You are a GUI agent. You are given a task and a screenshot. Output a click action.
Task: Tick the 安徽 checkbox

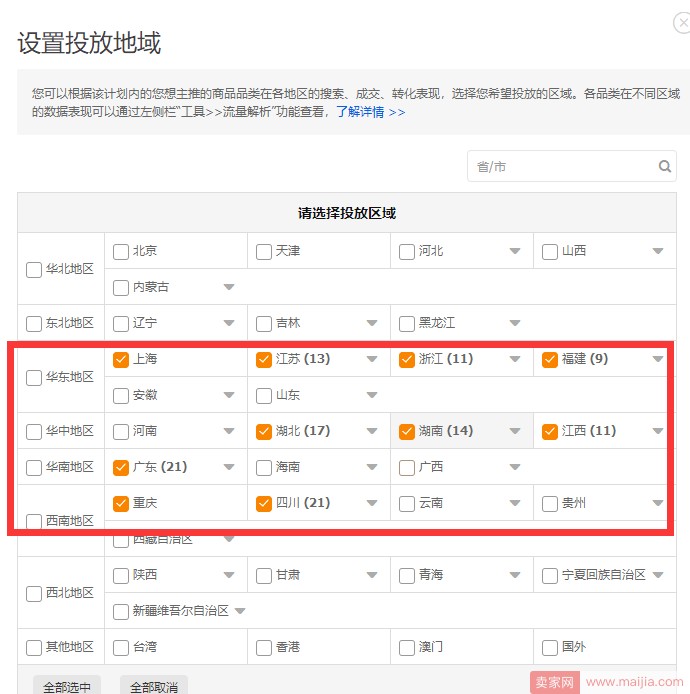tap(121, 396)
